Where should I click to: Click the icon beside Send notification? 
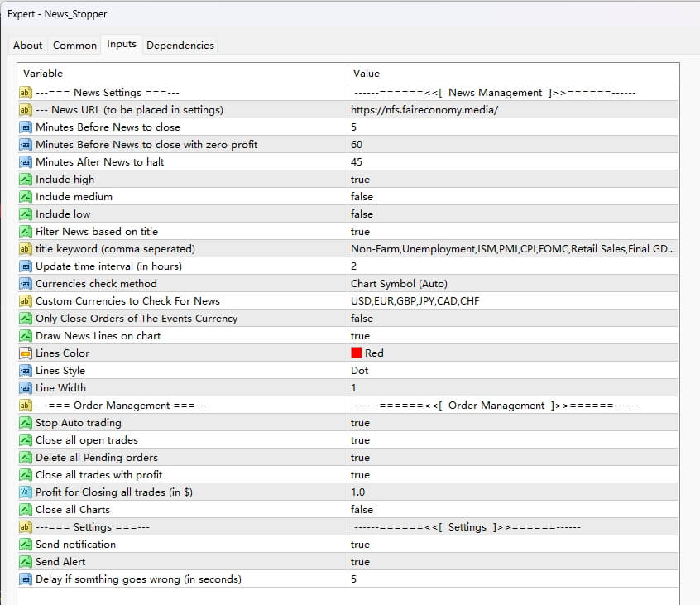[x=25, y=545]
